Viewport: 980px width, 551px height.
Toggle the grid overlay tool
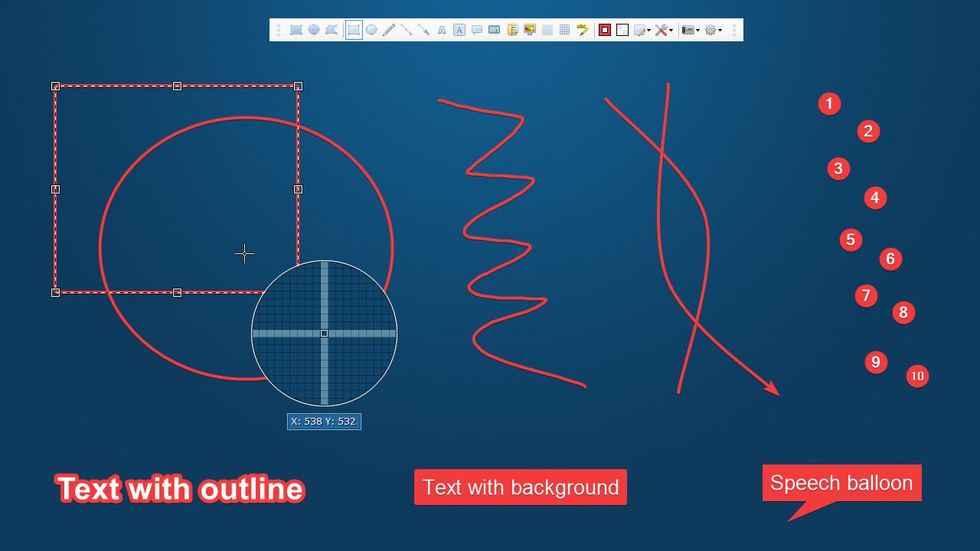564,30
